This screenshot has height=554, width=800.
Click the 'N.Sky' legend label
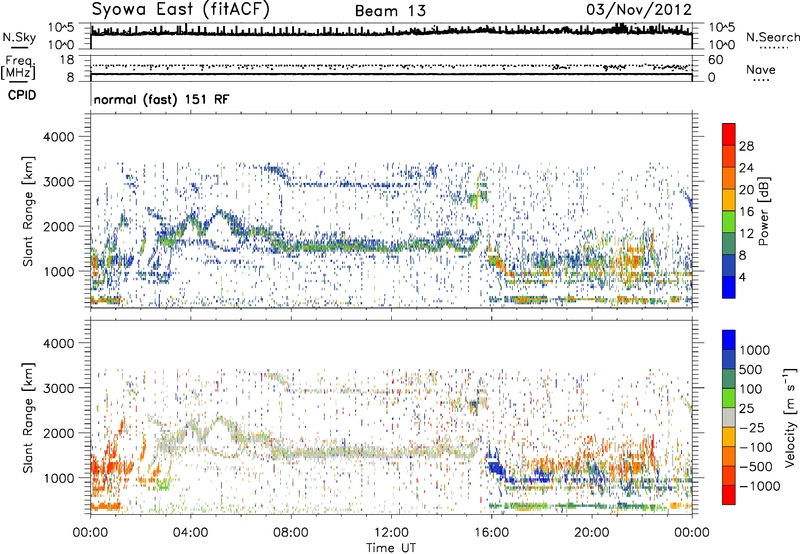(19, 37)
